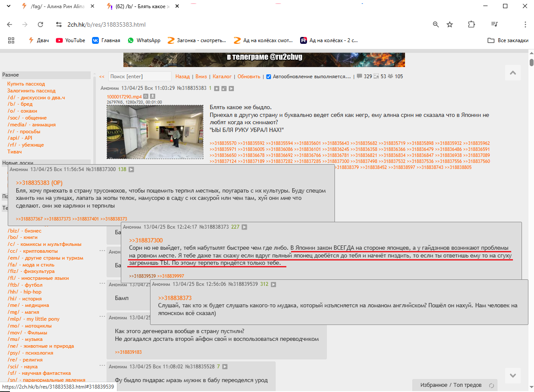Image resolution: width=534 pixels, height=392 pixels.
Task: Open the /biz/ - бизнес board link
Action: (x=25, y=231)
